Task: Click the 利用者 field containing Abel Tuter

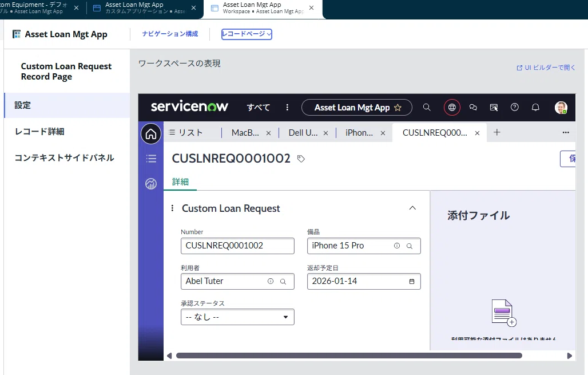Action: pyautogui.click(x=237, y=282)
